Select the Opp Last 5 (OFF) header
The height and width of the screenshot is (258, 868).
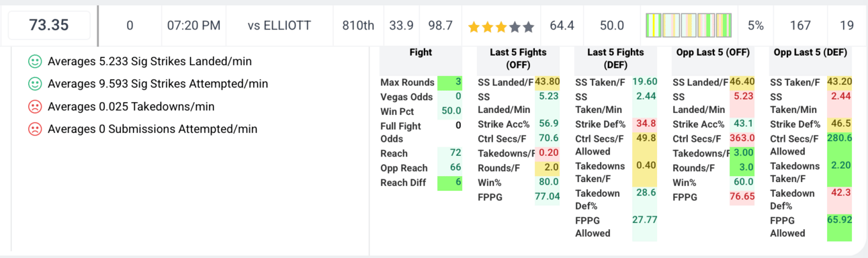713,52
